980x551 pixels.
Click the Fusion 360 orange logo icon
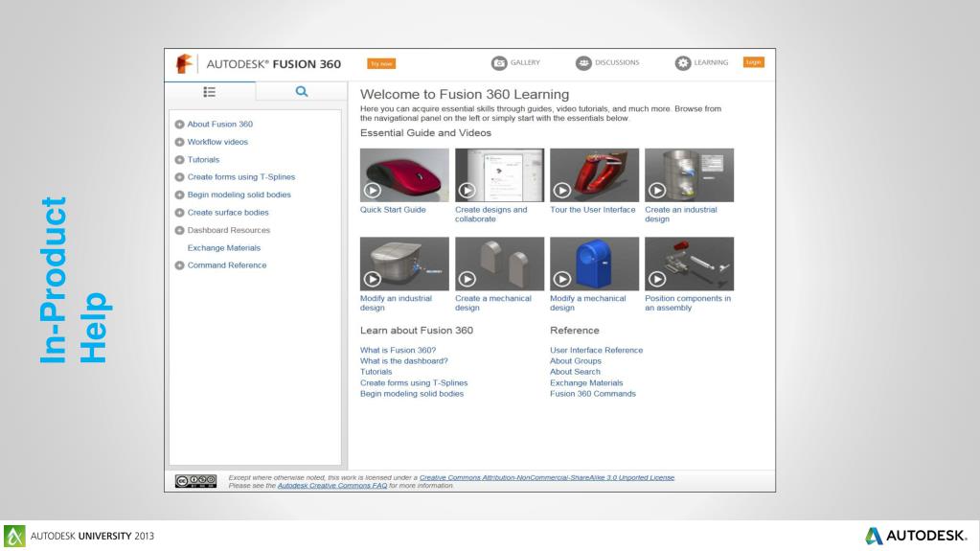pos(184,64)
